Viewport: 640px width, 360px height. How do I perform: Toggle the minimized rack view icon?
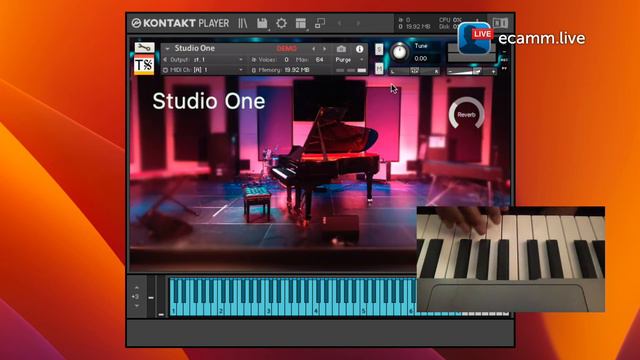tap(320, 23)
